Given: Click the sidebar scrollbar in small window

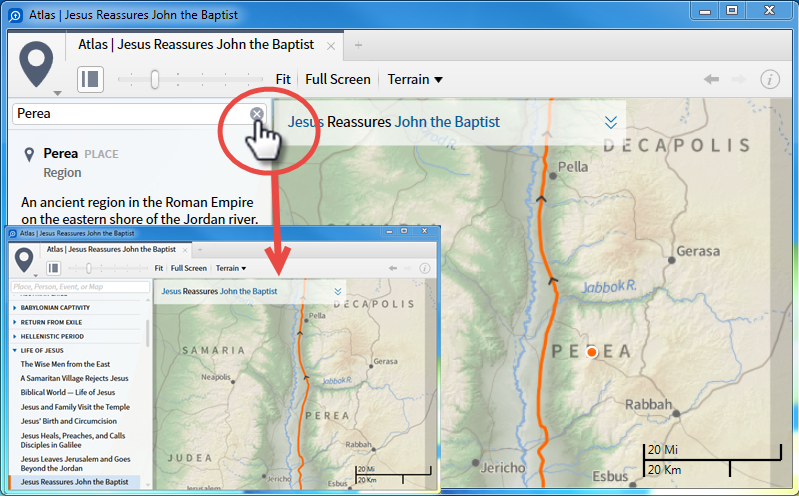Looking at the screenshot, I should click(x=148, y=333).
